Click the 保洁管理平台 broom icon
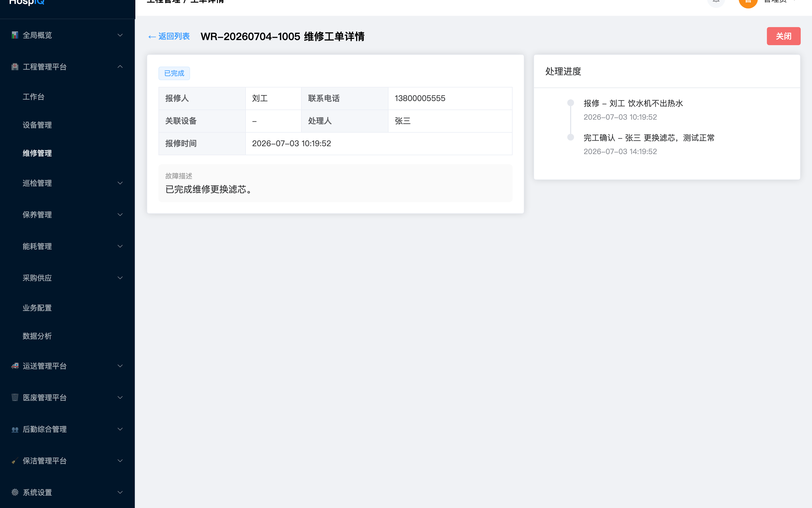The height and width of the screenshot is (508, 812). coord(15,461)
